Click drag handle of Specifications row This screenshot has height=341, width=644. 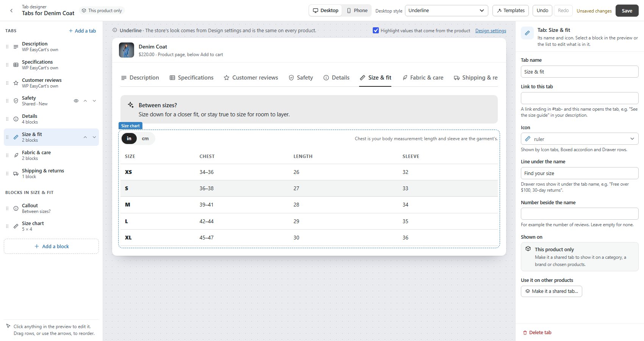coord(7,65)
